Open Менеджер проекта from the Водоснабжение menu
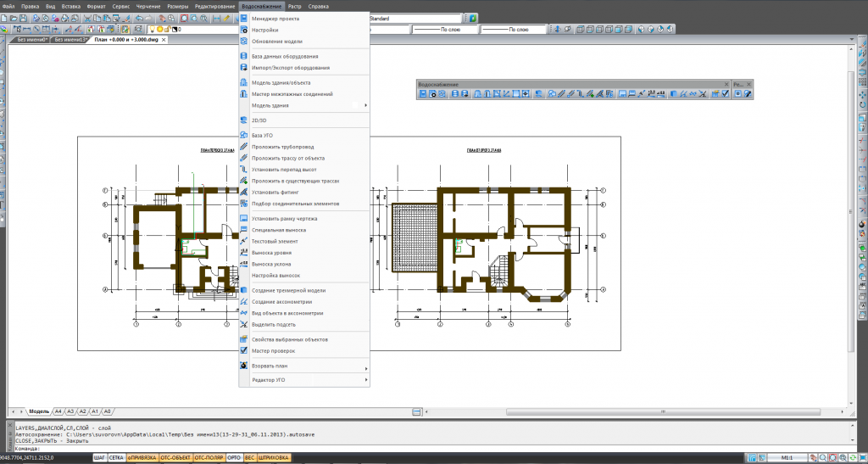The width and height of the screenshot is (868, 464). click(304, 19)
